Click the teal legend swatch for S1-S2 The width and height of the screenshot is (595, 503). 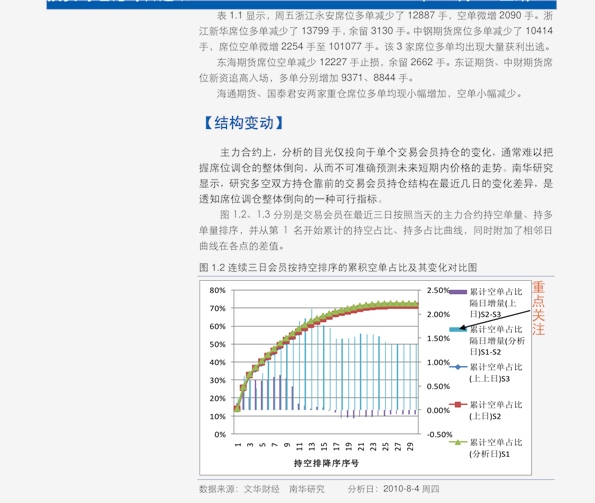[x=458, y=329]
